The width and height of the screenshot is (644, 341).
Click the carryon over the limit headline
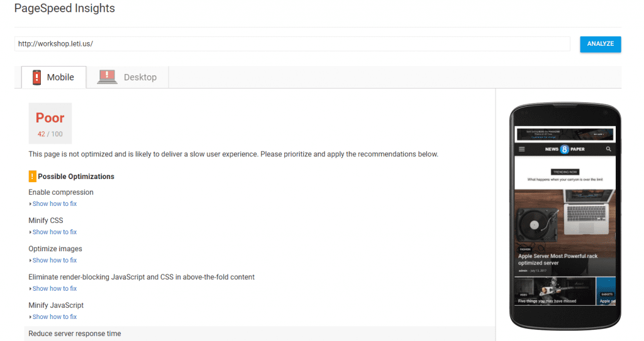pos(565,180)
